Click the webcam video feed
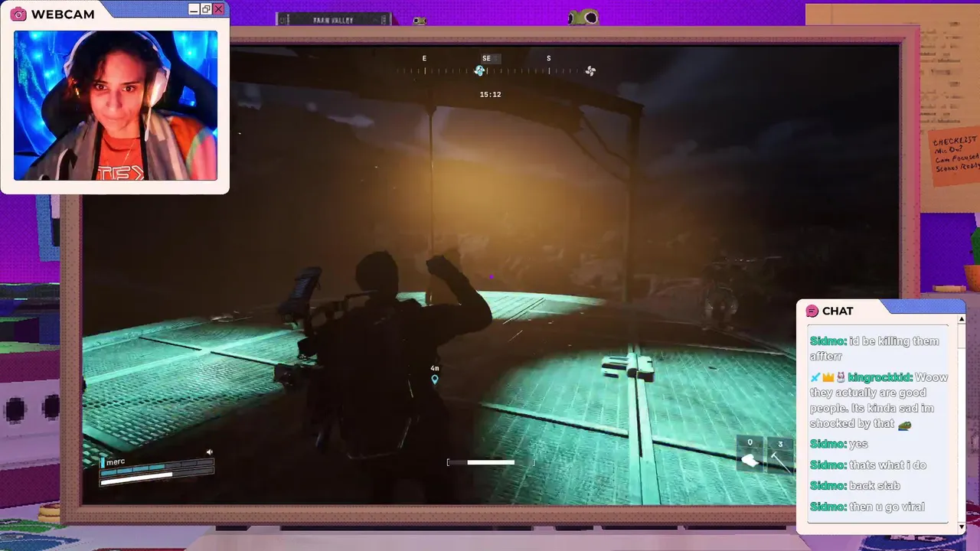This screenshot has width=980, height=551. point(116,106)
